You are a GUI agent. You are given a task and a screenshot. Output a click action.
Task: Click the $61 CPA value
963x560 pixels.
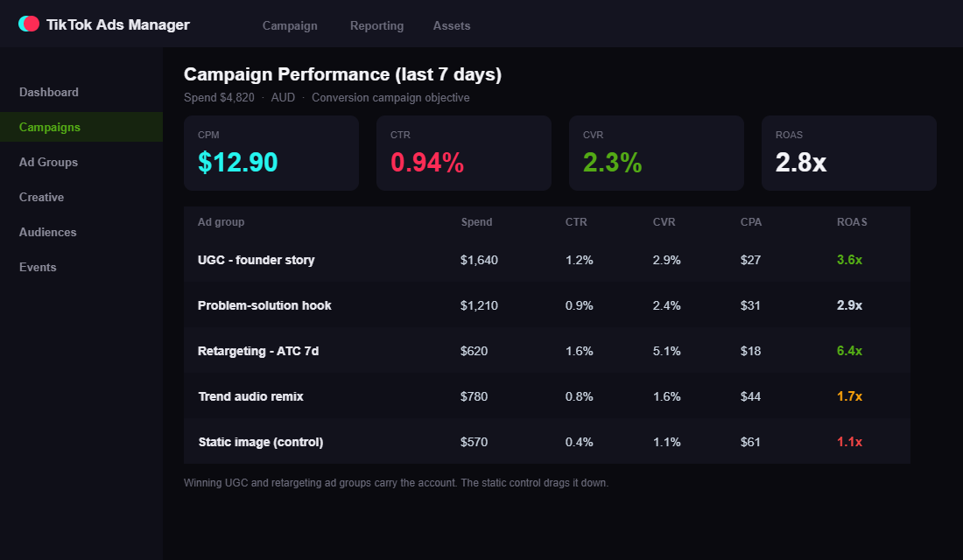[750, 442]
